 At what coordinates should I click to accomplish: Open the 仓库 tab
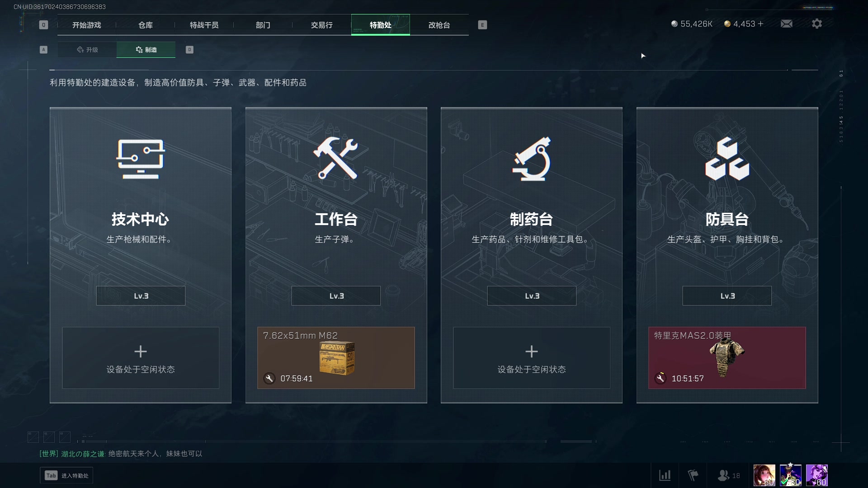click(x=146, y=25)
